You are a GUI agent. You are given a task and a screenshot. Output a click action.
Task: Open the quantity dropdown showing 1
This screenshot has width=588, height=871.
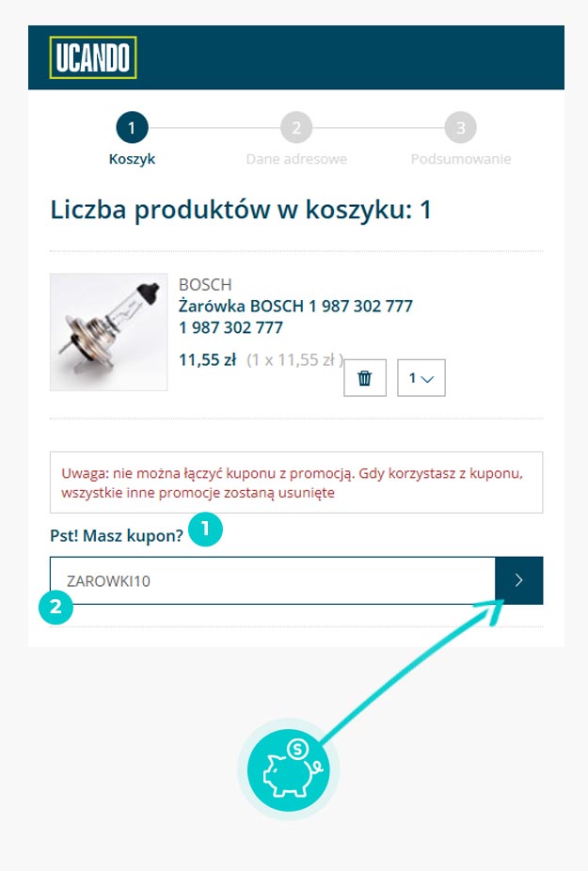pos(421,378)
